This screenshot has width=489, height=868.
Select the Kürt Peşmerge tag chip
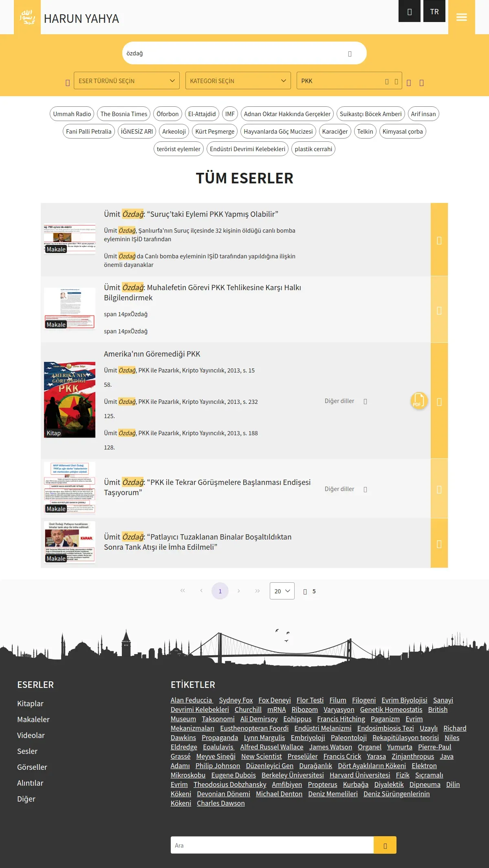(x=215, y=132)
